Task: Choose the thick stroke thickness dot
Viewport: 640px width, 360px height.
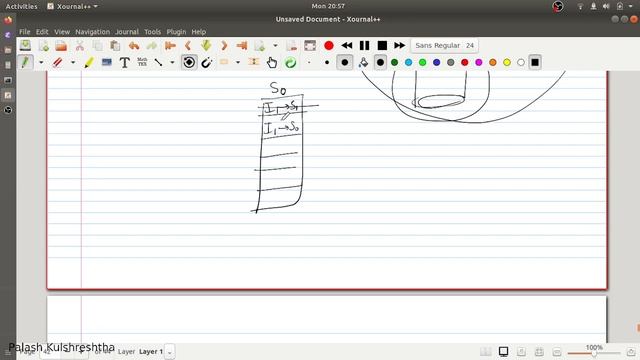Action: coord(344,62)
